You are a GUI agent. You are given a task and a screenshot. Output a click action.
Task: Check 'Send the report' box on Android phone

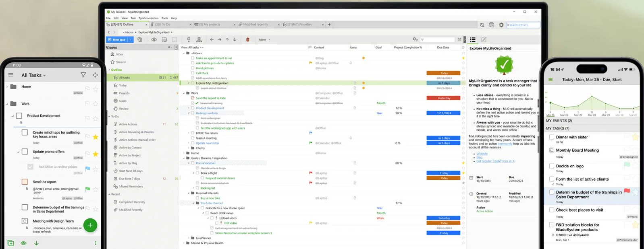[x=25, y=182]
